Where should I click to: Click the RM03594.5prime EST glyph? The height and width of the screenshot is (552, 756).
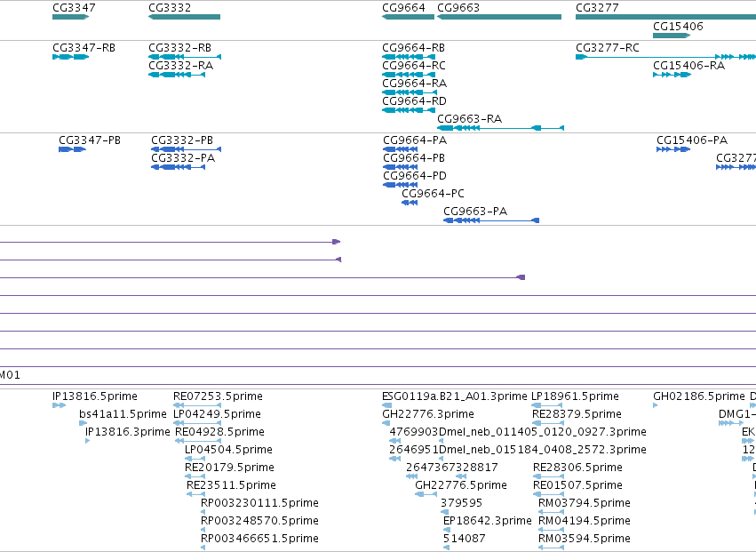tap(551, 548)
